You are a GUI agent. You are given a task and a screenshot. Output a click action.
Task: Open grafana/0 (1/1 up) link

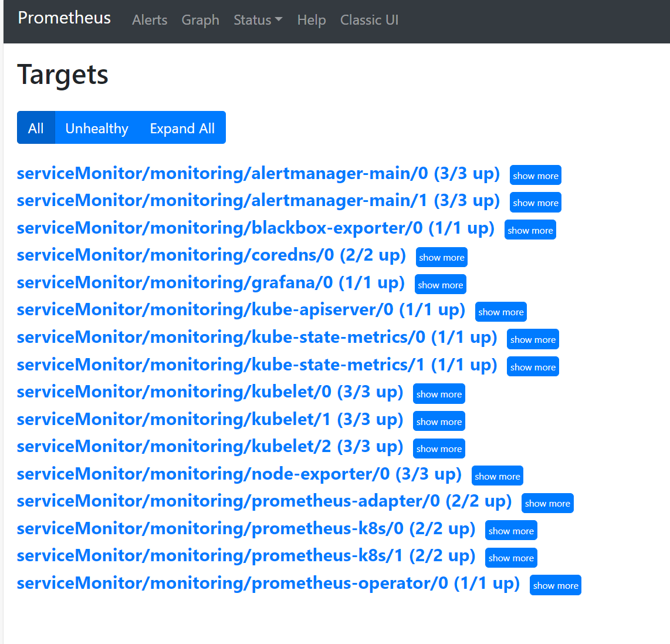point(211,283)
